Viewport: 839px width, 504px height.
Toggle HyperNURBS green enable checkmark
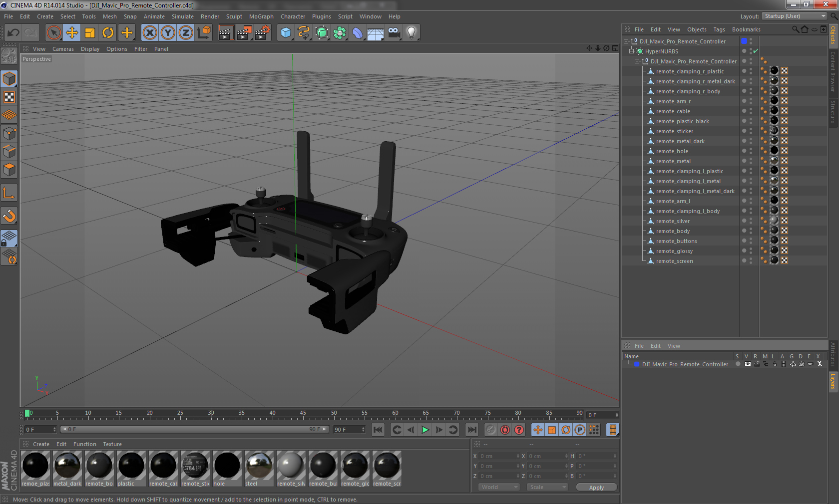[756, 51]
